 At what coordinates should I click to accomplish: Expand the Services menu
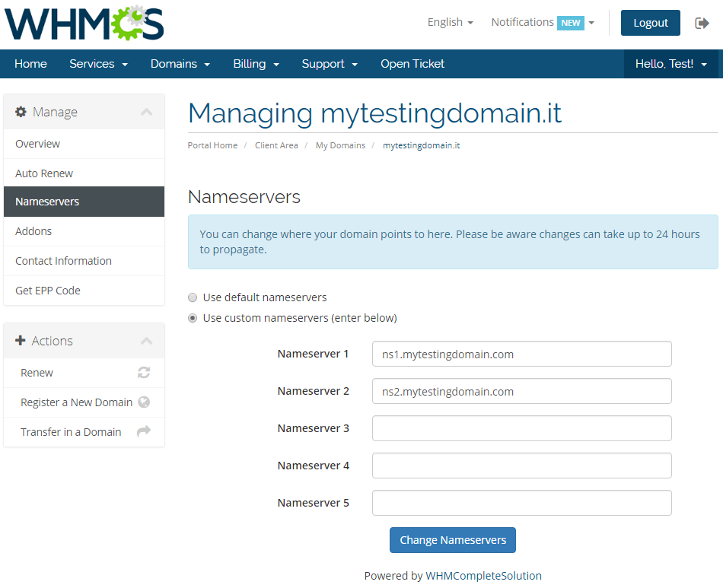98,64
